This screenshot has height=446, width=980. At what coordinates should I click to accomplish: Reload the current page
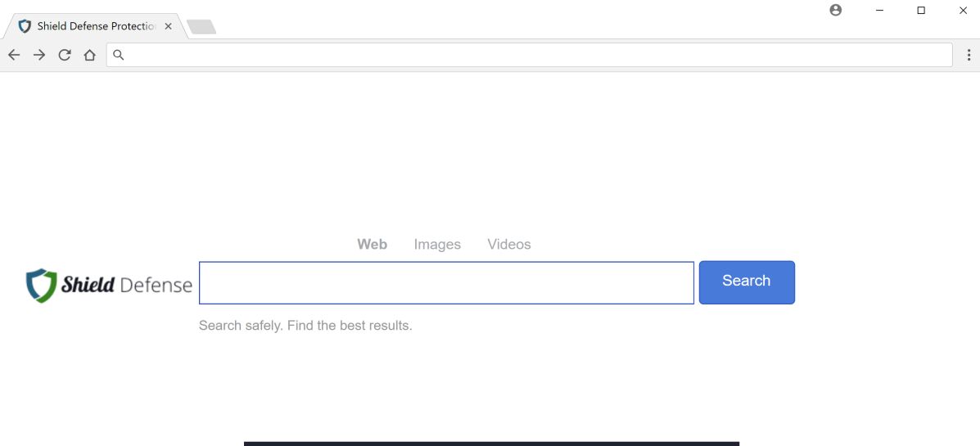pyautogui.click(x=65, y=55)
